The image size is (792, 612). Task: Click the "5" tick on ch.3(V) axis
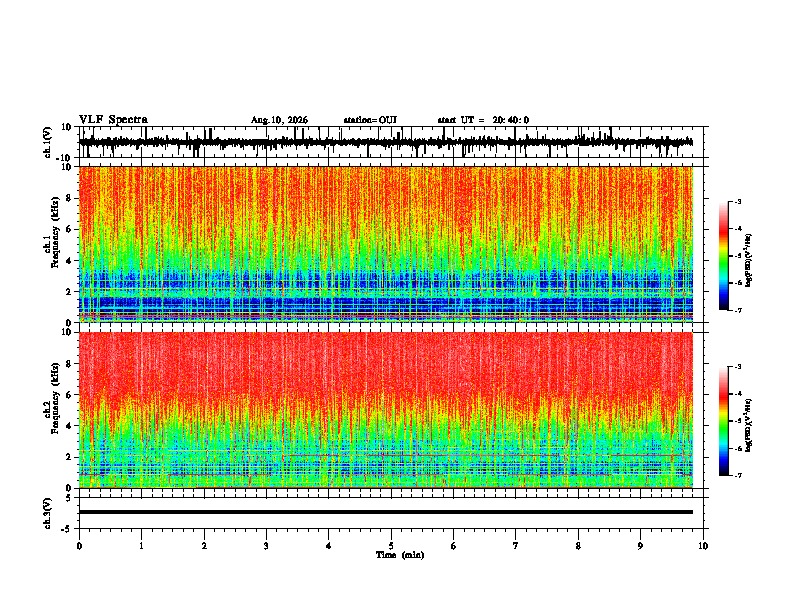click(x=70, y=498)
